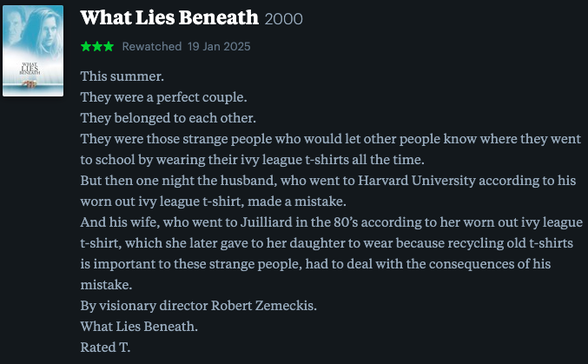
Task: Click the name Robert Zemeckis in the review
Action: 264,306
